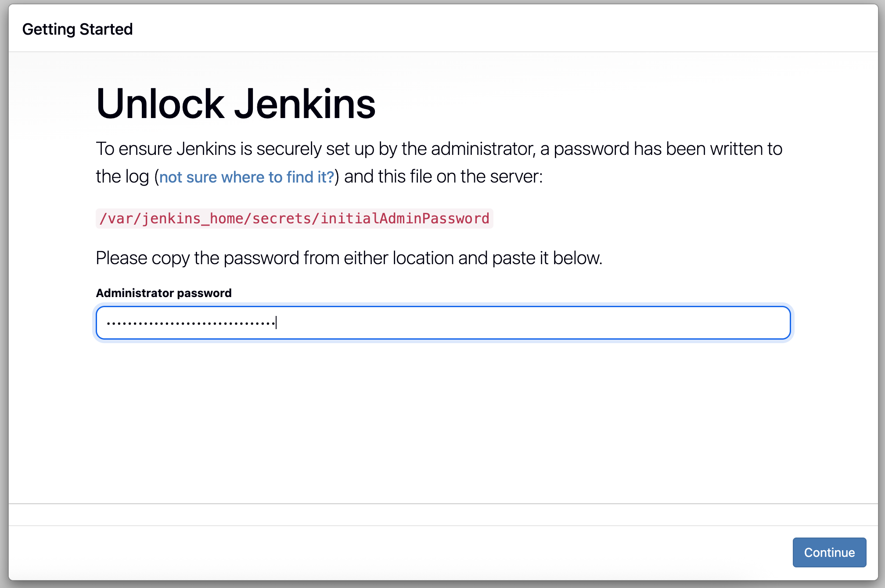Screen dimensions: 885x588
Task: Click the 'Unlock Jenkins' heading
Action: [x=236, y=104]
